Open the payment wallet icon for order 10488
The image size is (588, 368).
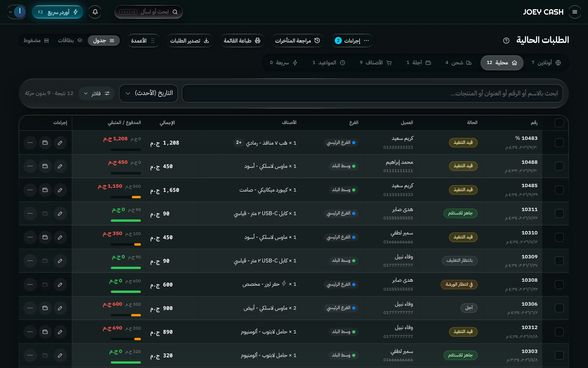tap(45, 166)
